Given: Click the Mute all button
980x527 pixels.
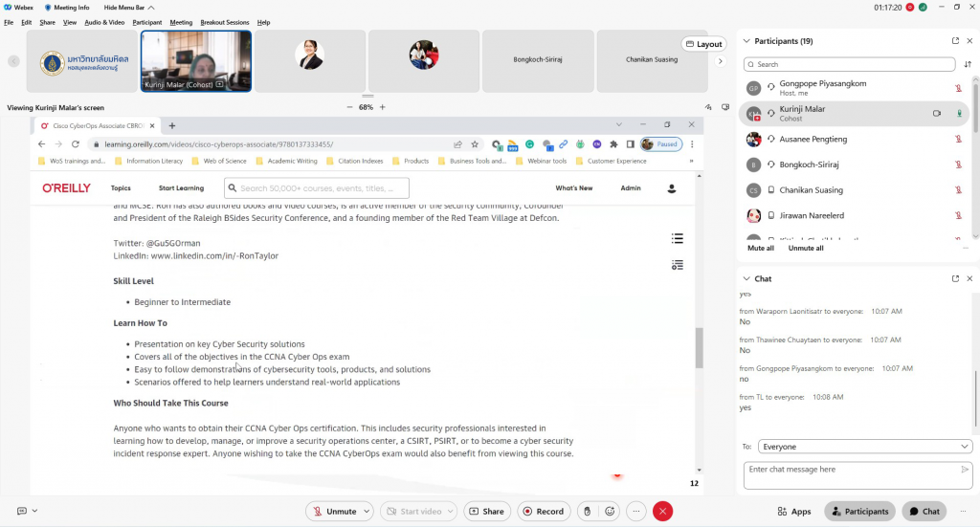Looking at the screenshot, I should (x=761, y=248).
